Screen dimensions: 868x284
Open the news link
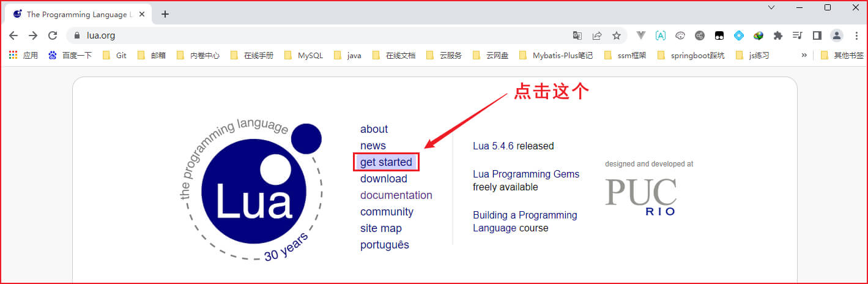(x=373, y=146)
